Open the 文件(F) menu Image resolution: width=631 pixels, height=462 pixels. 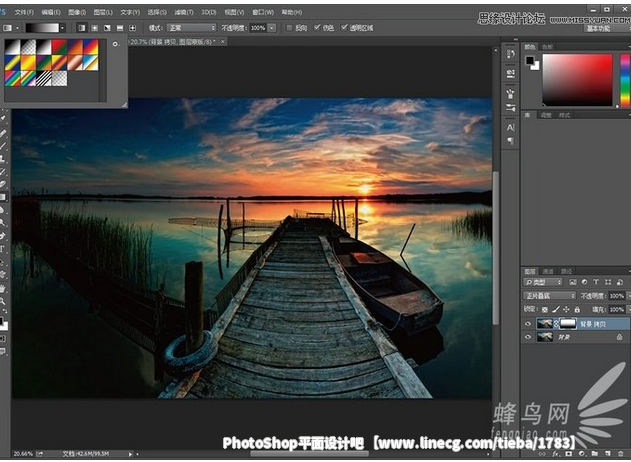[24, 12]
